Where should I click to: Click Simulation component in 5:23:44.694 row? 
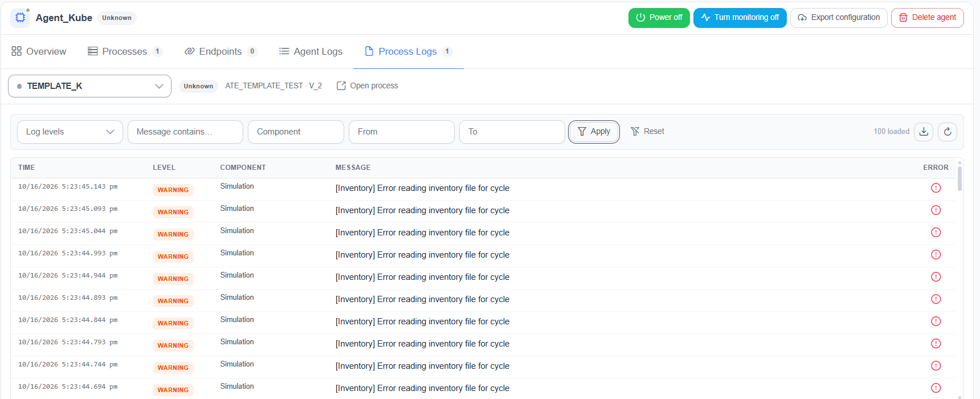tap(237, 386)
